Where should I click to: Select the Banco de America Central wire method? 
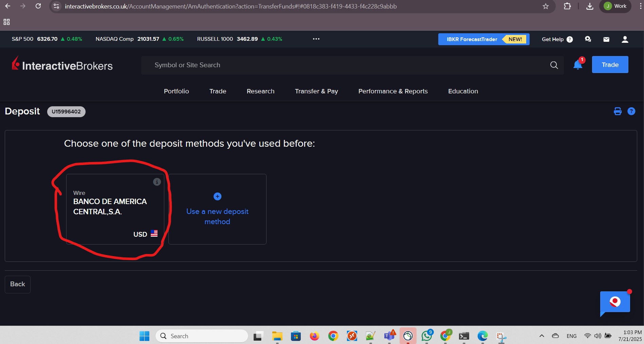tap(115, 209)
